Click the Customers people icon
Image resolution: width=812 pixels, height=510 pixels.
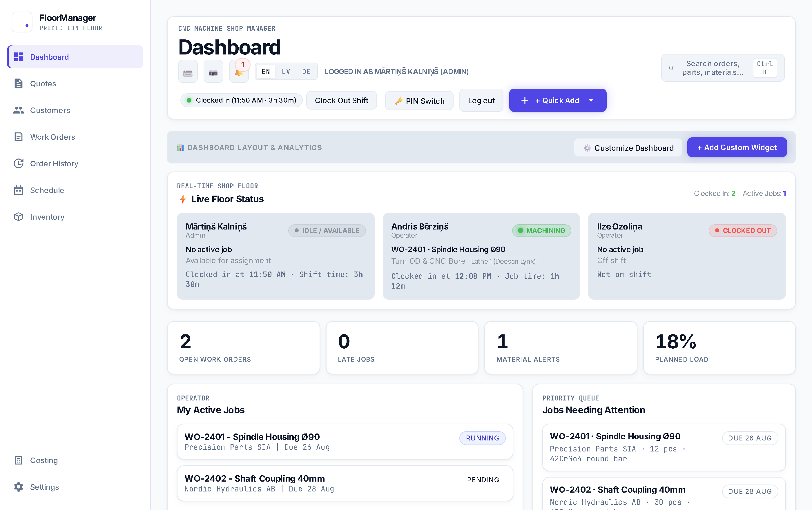click(19, 110)
